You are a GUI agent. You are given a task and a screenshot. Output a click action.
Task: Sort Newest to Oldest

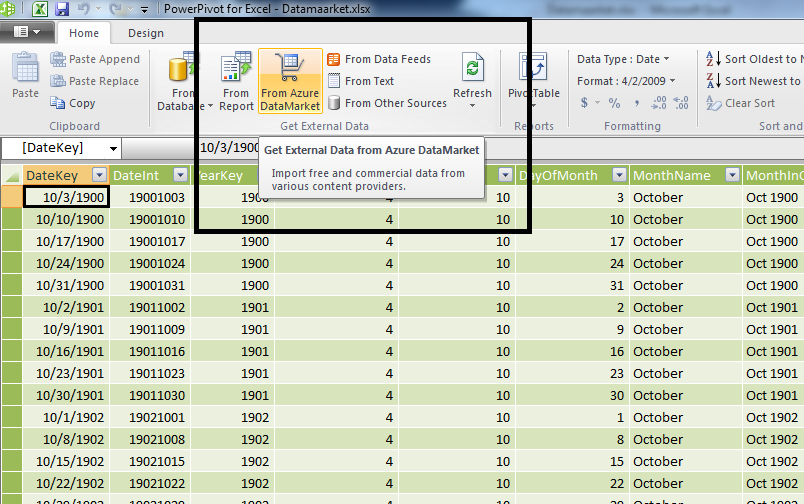(x=754, y=81)
